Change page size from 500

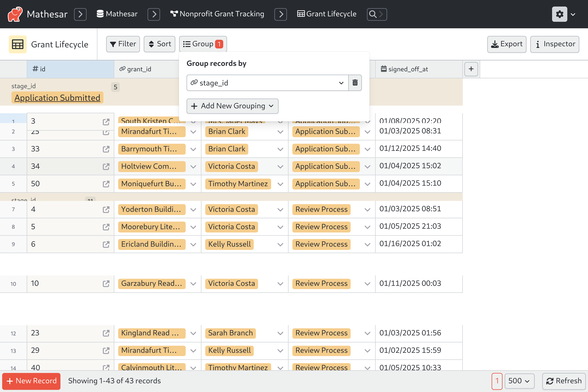coord(519,381)
